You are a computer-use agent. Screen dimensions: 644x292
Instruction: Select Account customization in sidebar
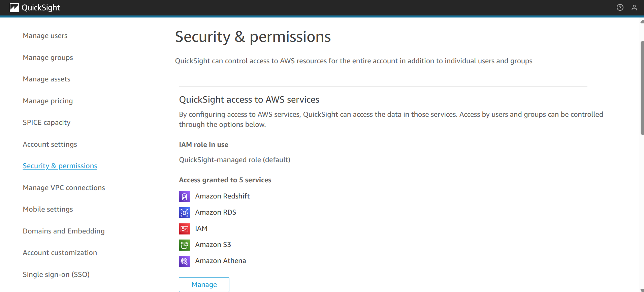[60, 253]
